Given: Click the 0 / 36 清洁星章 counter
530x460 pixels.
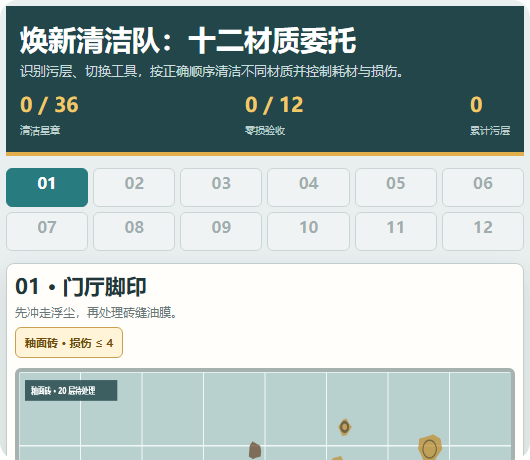Looking at the screenshot, I should [49, 115].
